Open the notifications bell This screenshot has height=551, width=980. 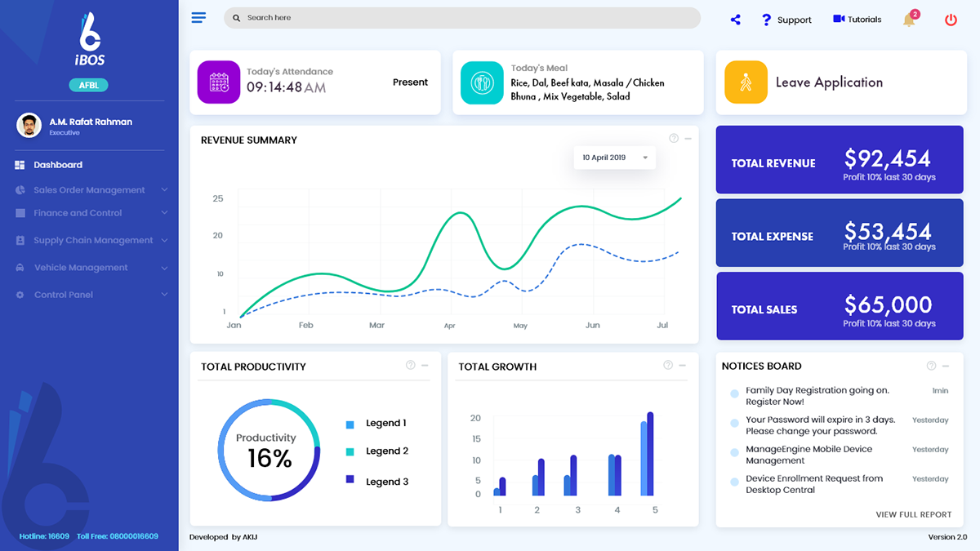click(x=909, y=20)
